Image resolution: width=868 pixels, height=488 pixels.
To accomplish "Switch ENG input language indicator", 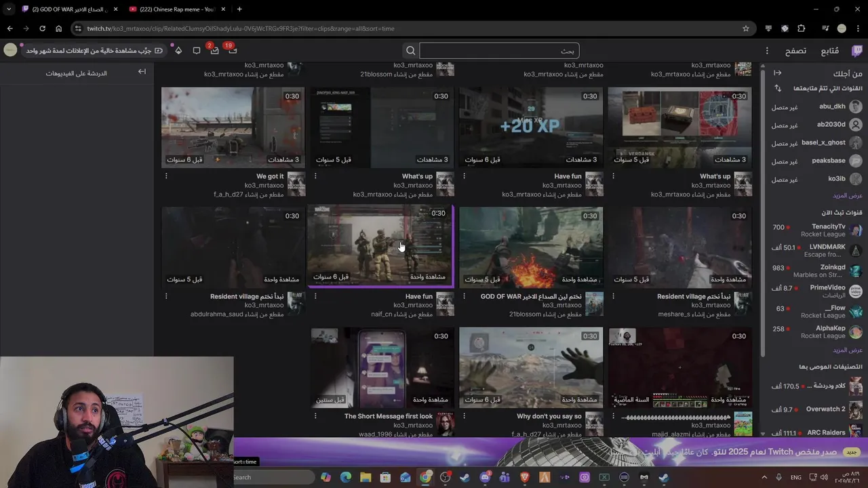I will (796, 477).
